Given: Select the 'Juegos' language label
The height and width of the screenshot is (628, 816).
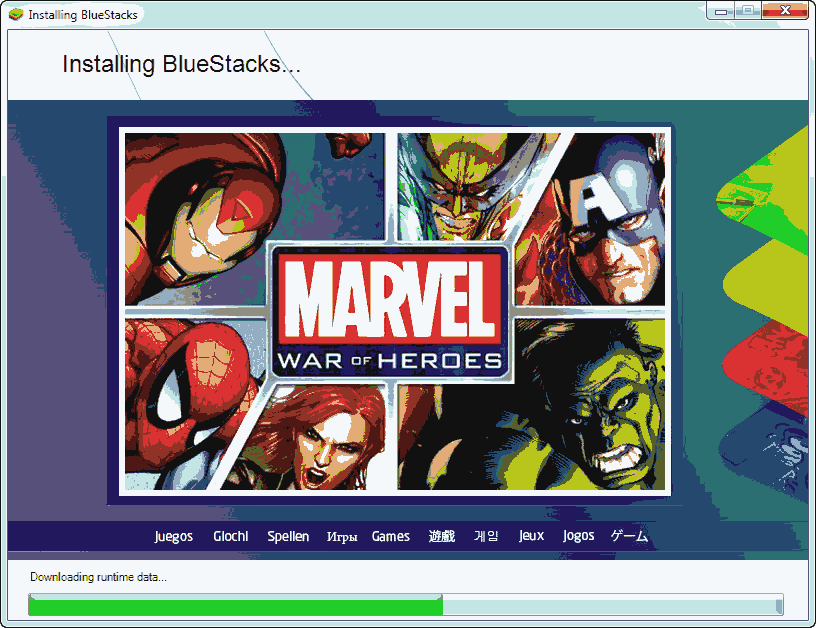Looking at the screenshot, I should click(173, 536).
